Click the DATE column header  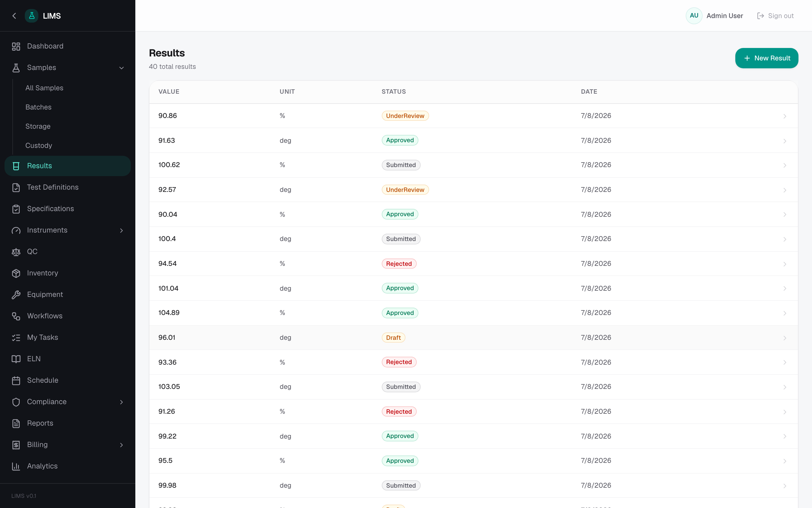tap(589, 92)
